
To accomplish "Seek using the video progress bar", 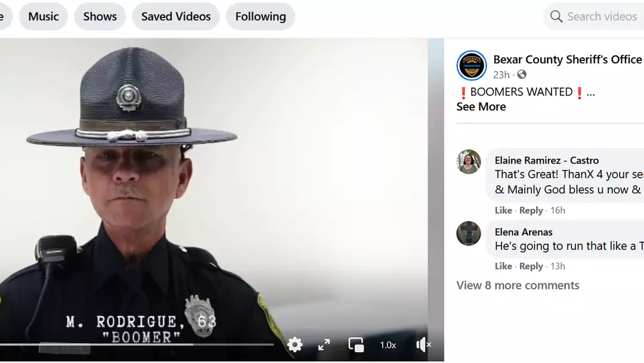I will click(137, 344).
